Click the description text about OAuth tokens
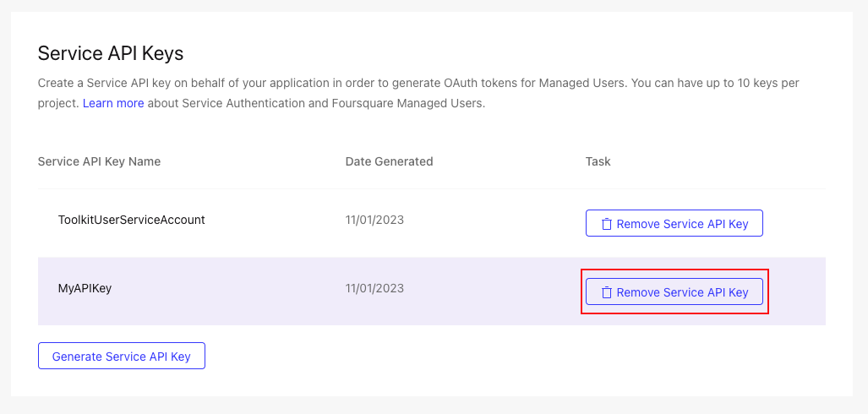 pos(418,93)
